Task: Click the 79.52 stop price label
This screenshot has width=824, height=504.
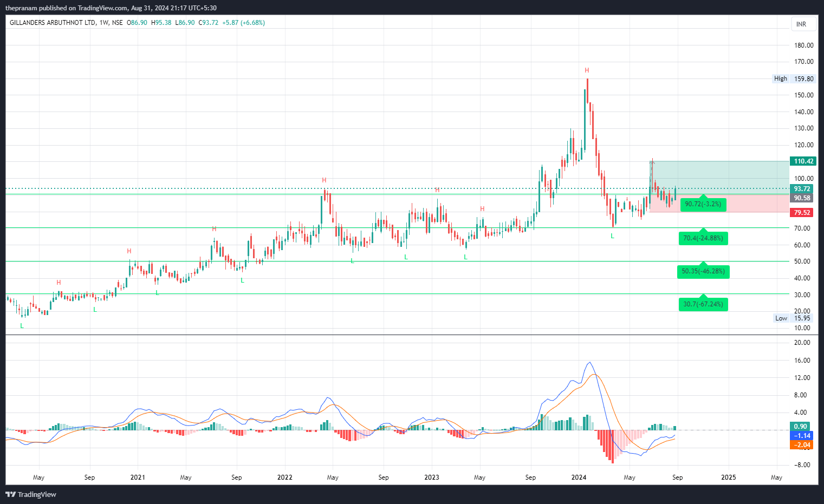Action: point(802,213)
